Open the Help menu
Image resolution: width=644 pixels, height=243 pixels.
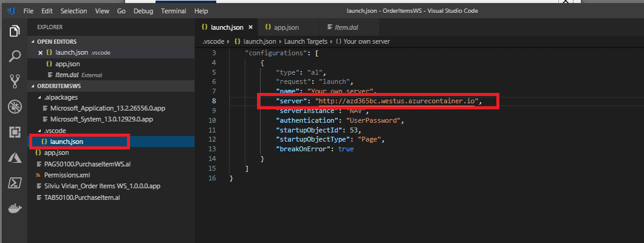[201, 11]
